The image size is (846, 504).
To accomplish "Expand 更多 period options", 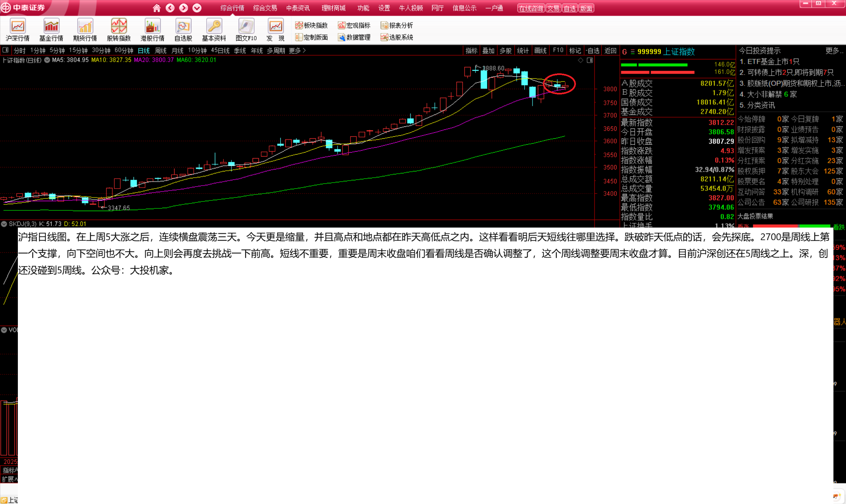I will coord(297,51).
